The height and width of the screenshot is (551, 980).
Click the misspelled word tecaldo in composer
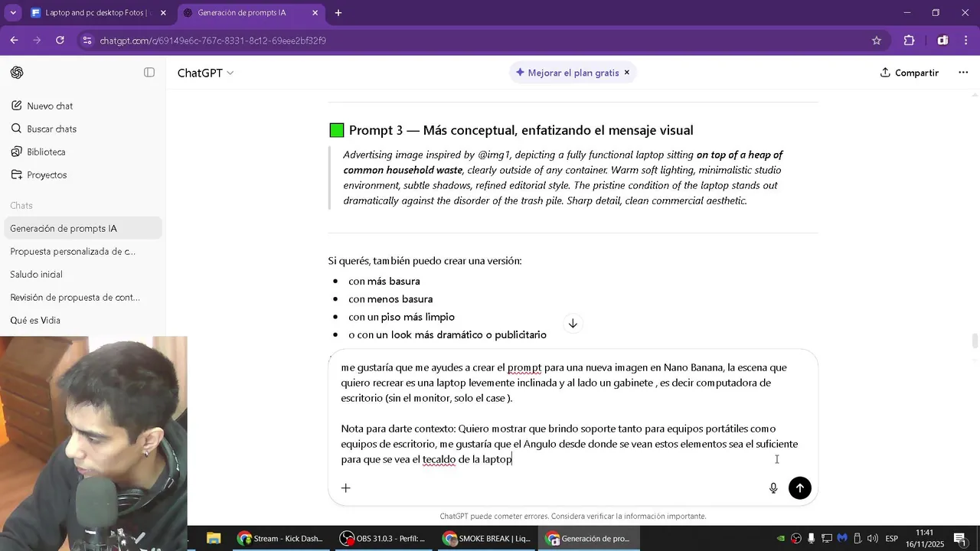[439, 459]
